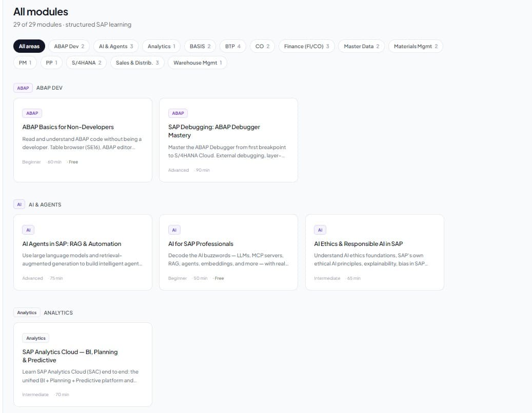
Task: Filter by Warehouse Mgmt area
Action: (198, 63)
